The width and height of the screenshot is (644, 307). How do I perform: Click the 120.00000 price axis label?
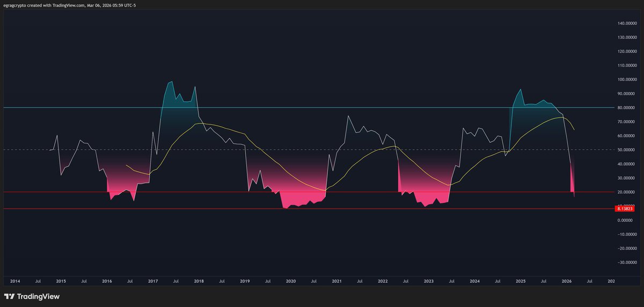[x=626, y=52]
